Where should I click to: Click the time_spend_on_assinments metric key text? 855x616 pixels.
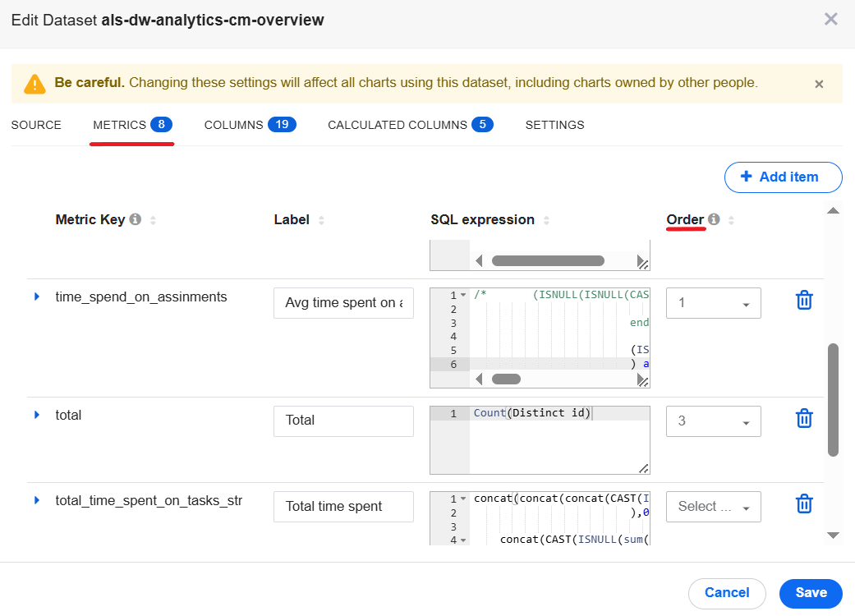pyautogui.click(x=140, y=297)
